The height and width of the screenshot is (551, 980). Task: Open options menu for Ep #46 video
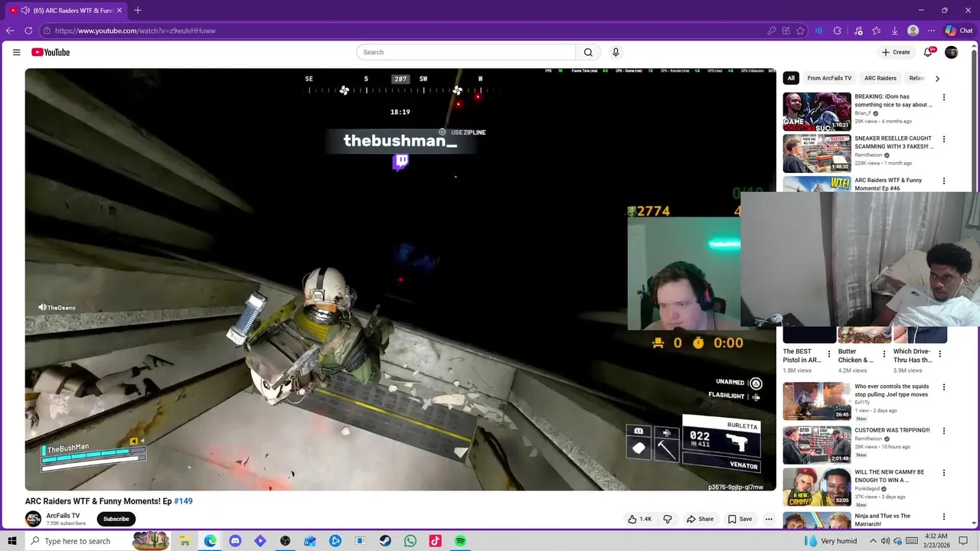(944, 181)
